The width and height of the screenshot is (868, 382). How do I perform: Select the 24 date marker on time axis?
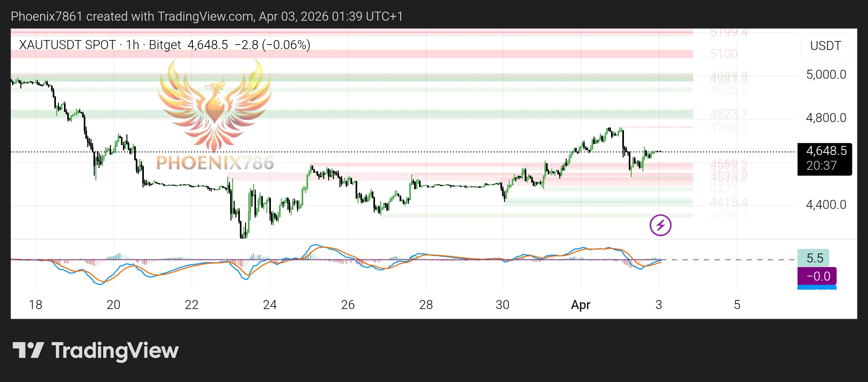point(270,305)
